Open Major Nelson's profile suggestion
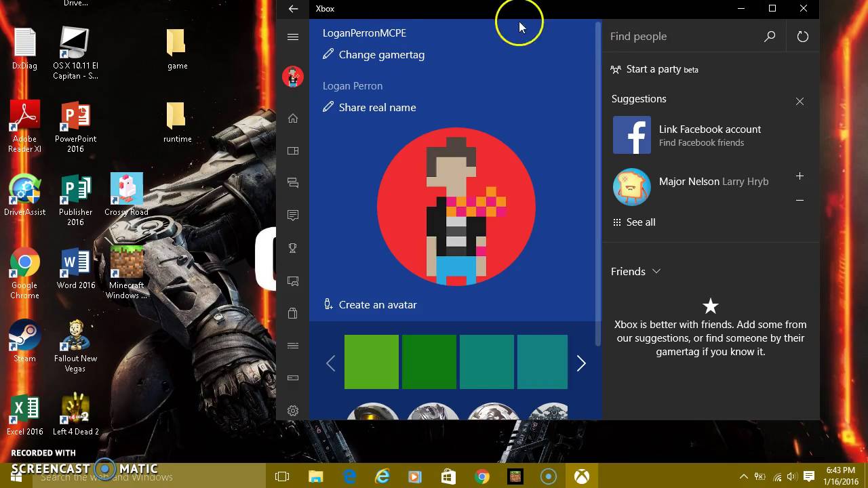Screen dimensions: 868x488 tap(713, 182)
